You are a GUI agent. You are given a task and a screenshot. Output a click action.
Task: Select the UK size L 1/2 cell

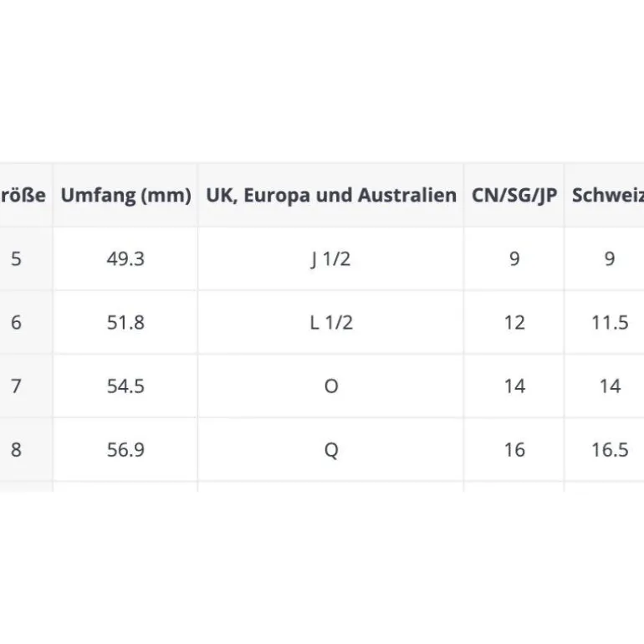tap(331, 323)
